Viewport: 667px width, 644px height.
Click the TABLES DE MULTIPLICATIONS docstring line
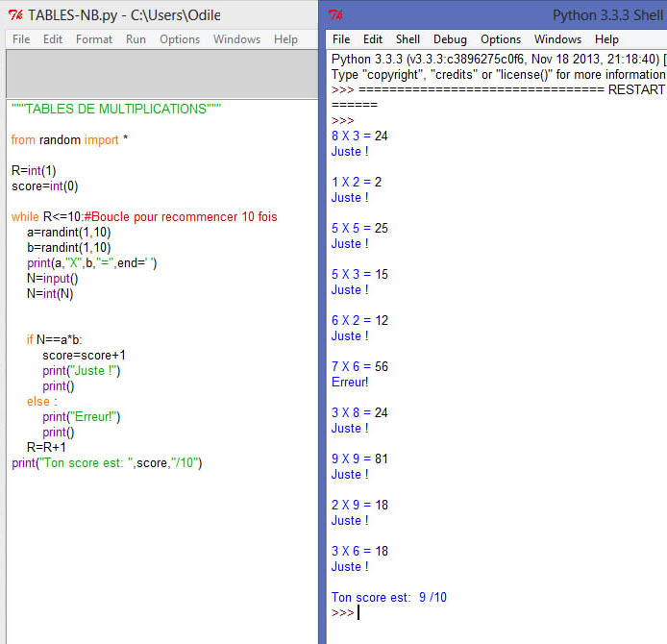116,109
